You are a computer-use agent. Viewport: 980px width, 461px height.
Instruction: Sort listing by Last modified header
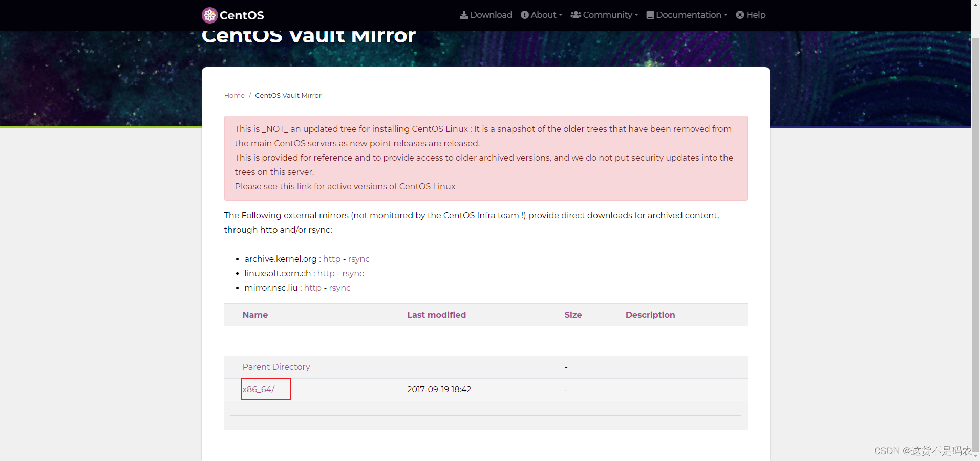(x=437, y=315)
